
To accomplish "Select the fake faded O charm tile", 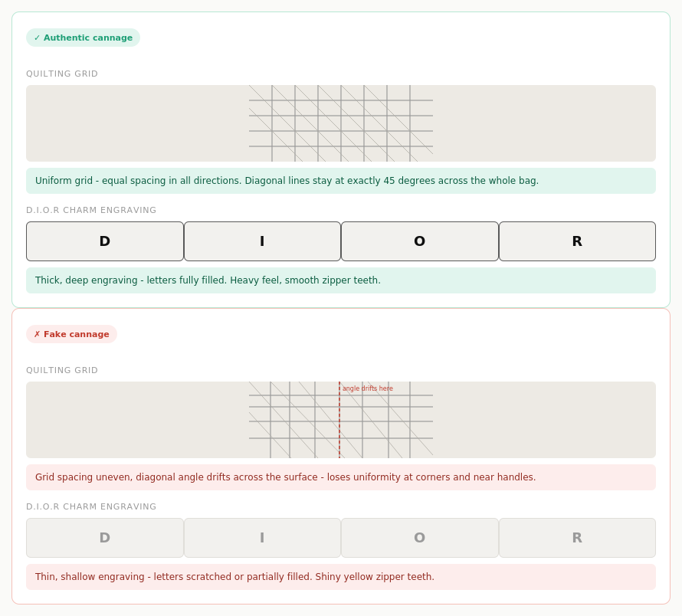I will (x=420, y=538).
